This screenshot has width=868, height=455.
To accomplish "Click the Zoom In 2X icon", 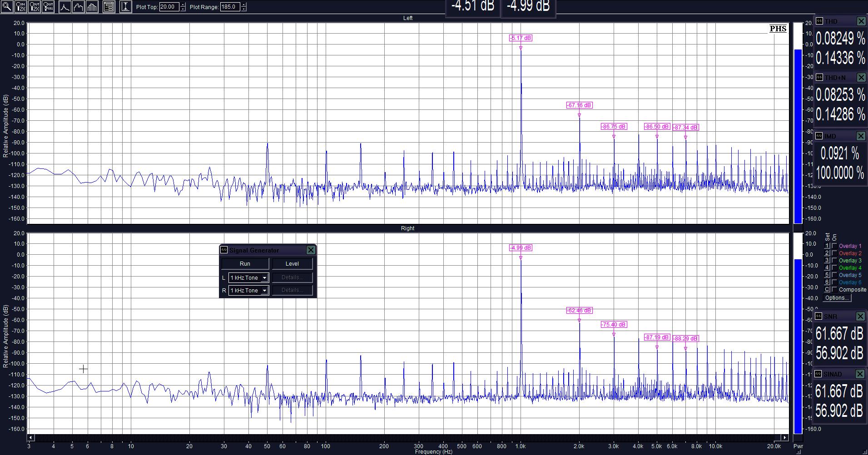I will [20, 7].
